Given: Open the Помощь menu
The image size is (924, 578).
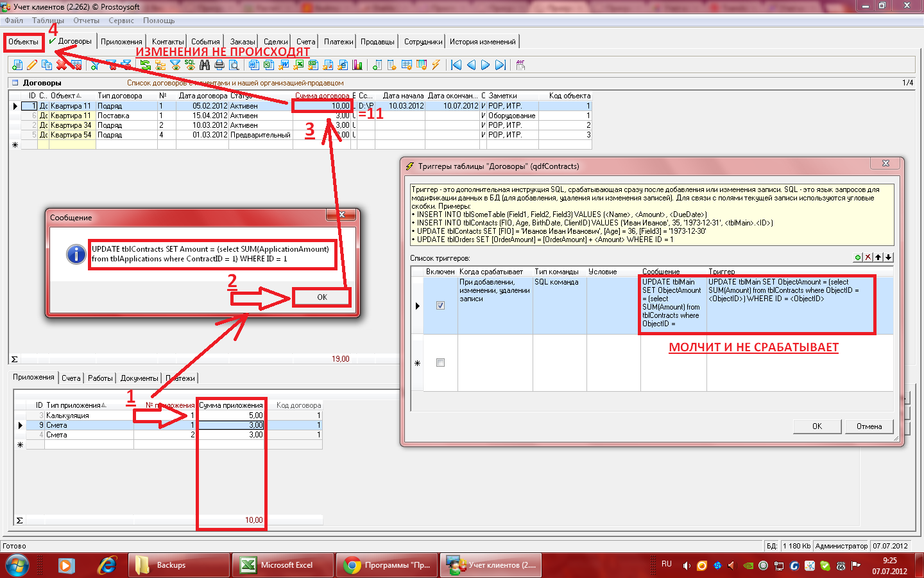Looking at the screenshot, I should (x=158, y=21).
